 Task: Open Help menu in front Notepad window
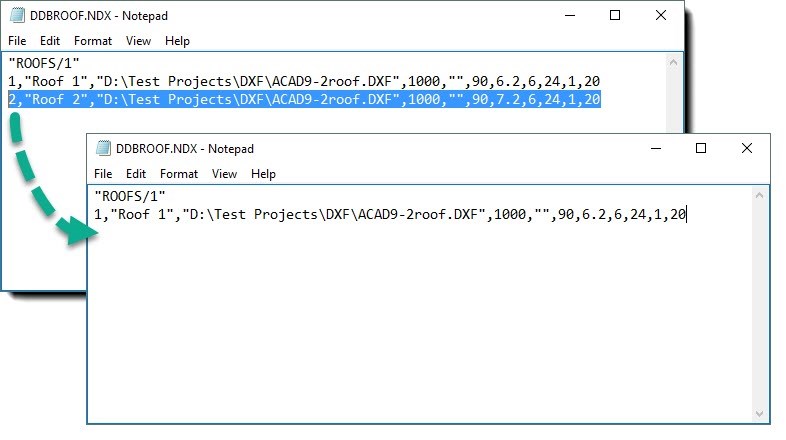point(263,174)
